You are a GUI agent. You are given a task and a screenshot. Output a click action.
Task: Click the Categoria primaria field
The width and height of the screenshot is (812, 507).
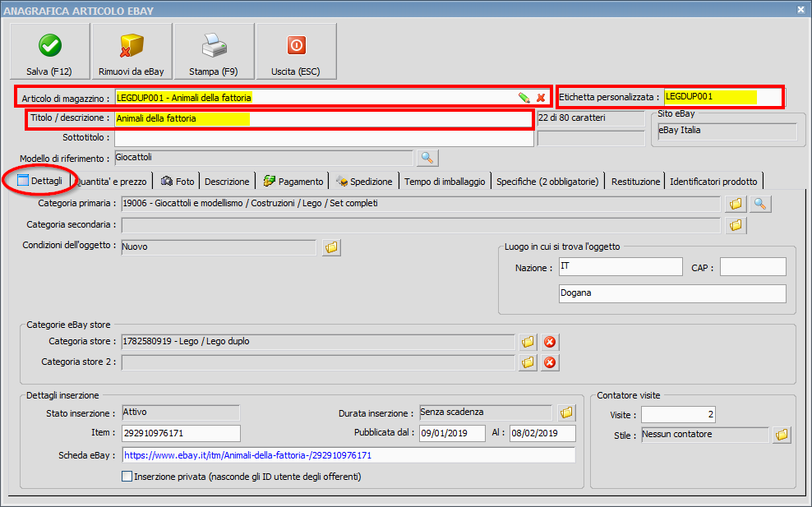pos(421,204)
